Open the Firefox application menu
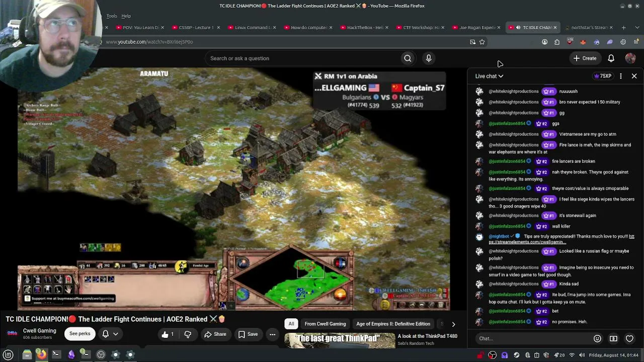Screen dimensions: 644x362 [636, 42]
